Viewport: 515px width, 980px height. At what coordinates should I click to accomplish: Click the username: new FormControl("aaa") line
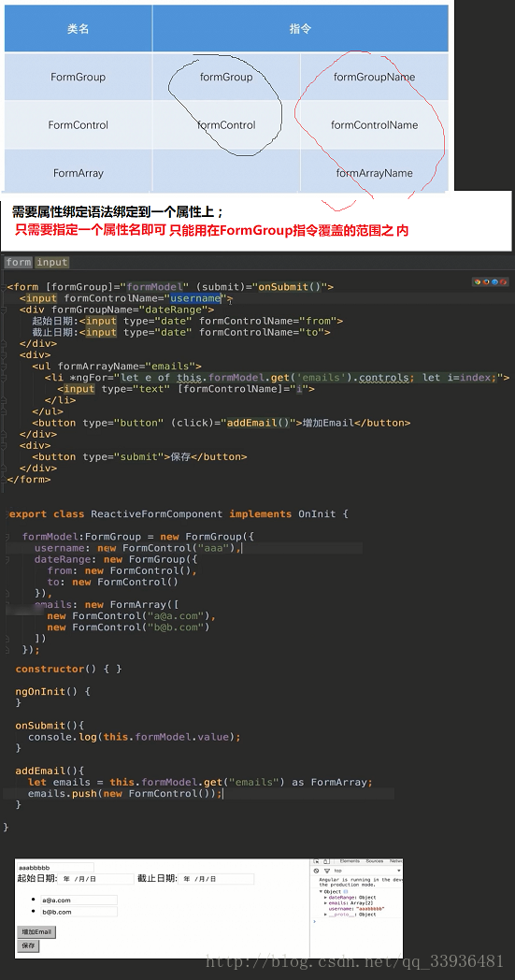tap(137, 548)
